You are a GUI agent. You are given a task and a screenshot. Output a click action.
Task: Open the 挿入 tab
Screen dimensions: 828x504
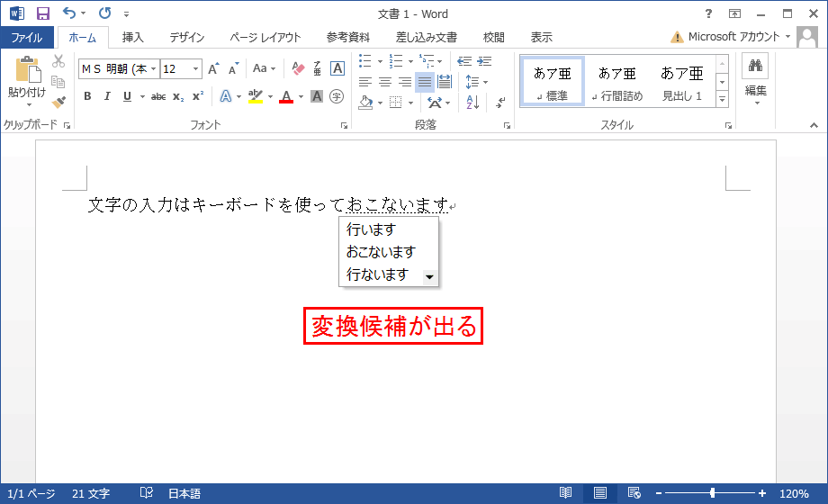click(x=133, y=38)
